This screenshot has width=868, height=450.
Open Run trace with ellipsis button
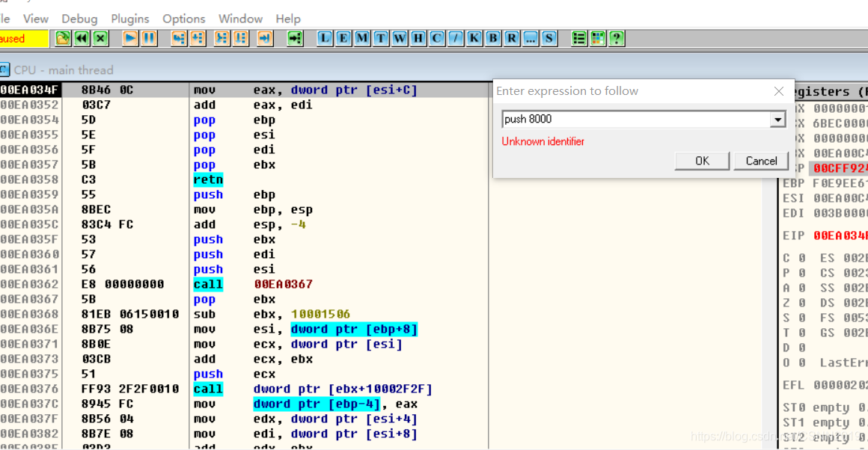coord(531,39)
